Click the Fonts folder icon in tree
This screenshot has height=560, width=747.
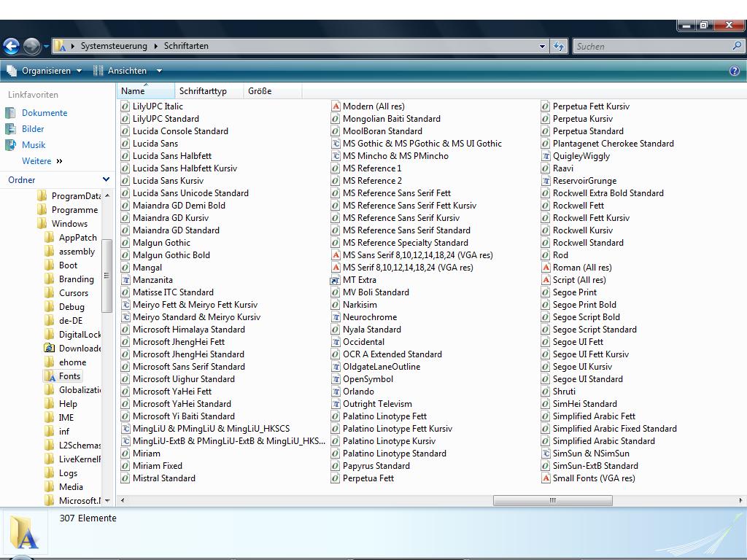tap(50, 376)
